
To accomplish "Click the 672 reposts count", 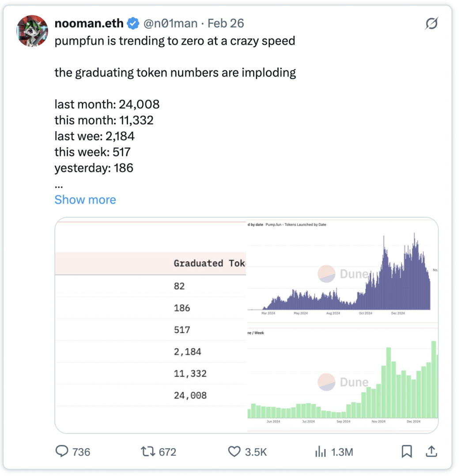I will pyautogui.click(x=167, y=452).
